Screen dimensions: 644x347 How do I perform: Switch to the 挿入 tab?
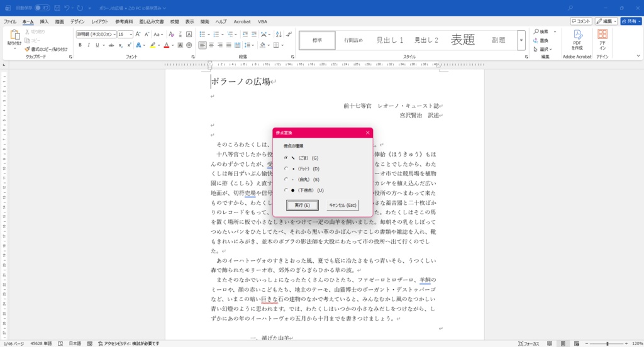[x=44, y=22]
